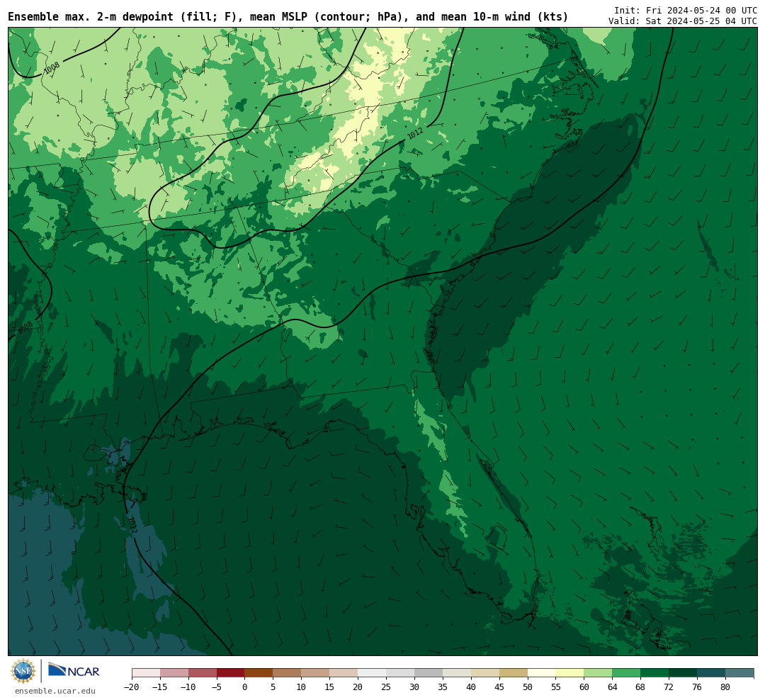Select the green 68–72 colorbar swatch
765x700 pixels.
tap(654, 673)
